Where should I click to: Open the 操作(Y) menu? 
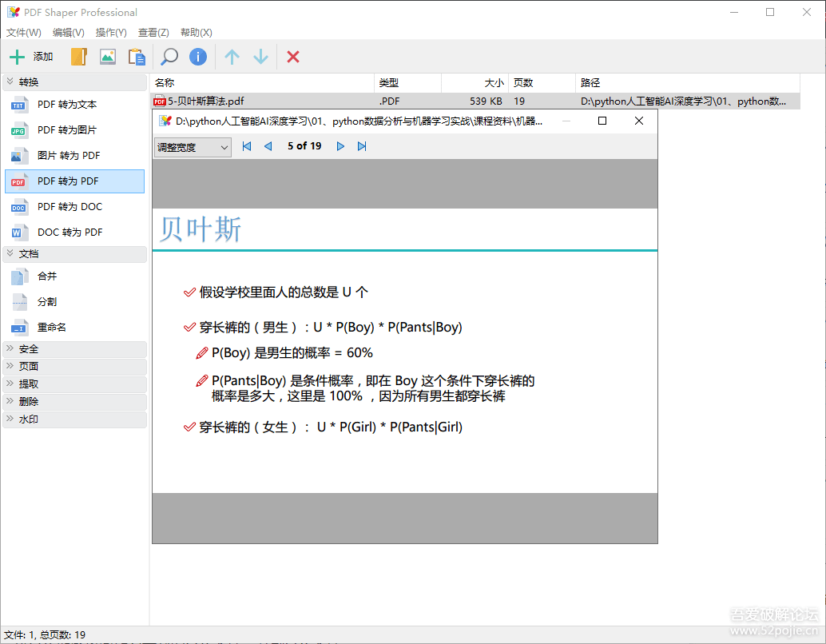[111, 33]
